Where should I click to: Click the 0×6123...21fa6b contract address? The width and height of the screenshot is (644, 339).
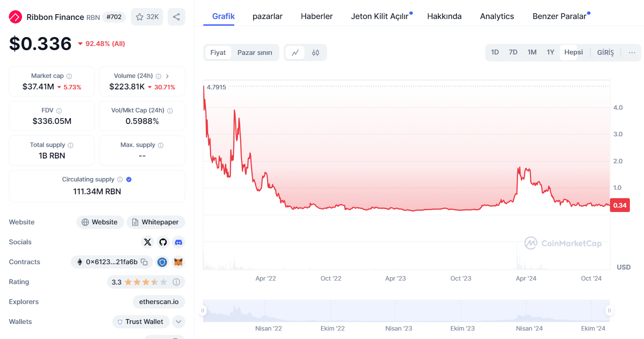pyautogui.click(x=112, y=262)
